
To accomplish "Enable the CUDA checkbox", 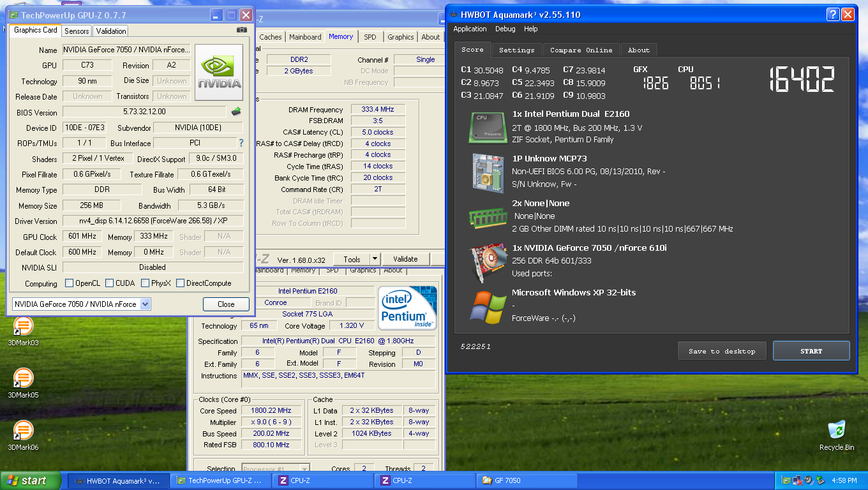I will click(x=110, y=283).
